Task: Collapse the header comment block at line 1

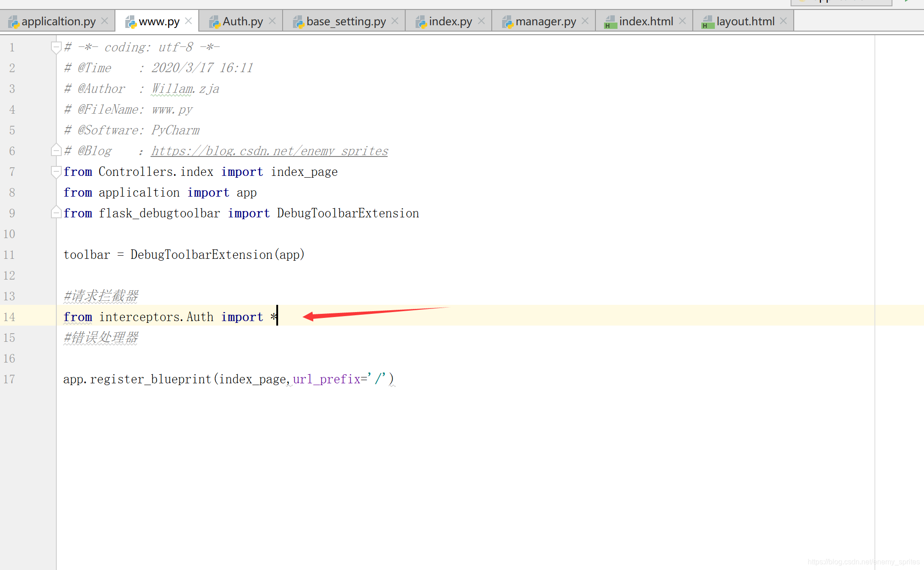Action: (56, 47)
